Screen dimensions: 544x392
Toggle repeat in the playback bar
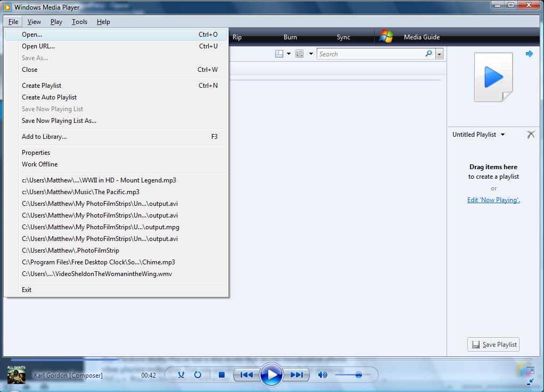[x=198, y=374]
